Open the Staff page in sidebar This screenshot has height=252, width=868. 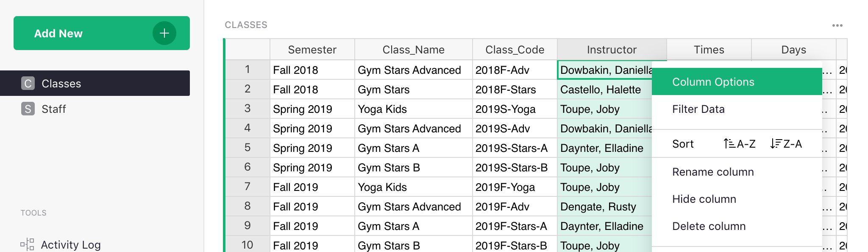pos(54,109)
